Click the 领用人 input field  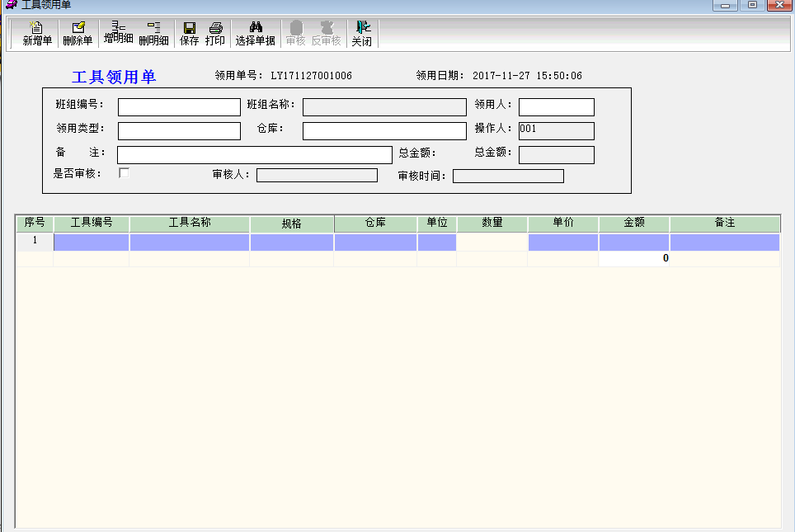[x=556, y=107]
